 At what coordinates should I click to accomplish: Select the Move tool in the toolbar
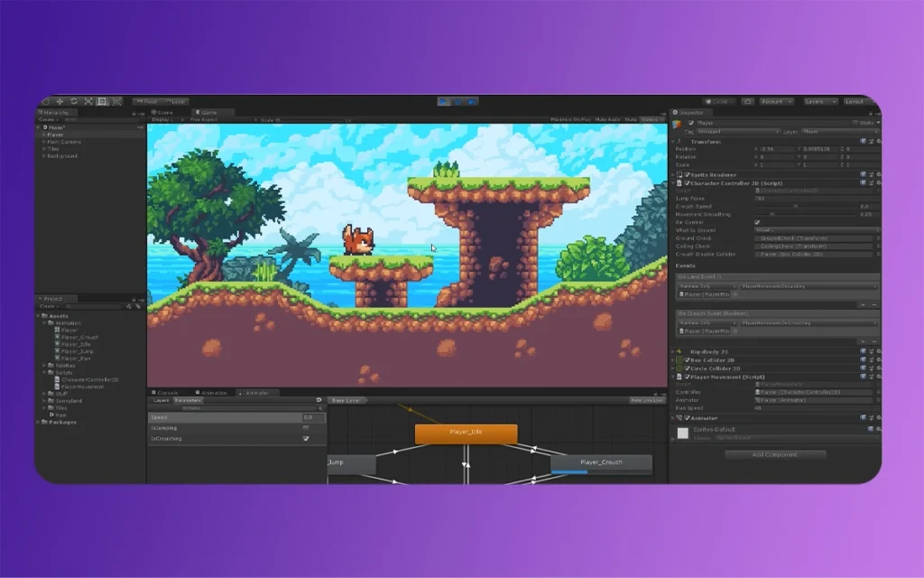[x=60, y=101]
